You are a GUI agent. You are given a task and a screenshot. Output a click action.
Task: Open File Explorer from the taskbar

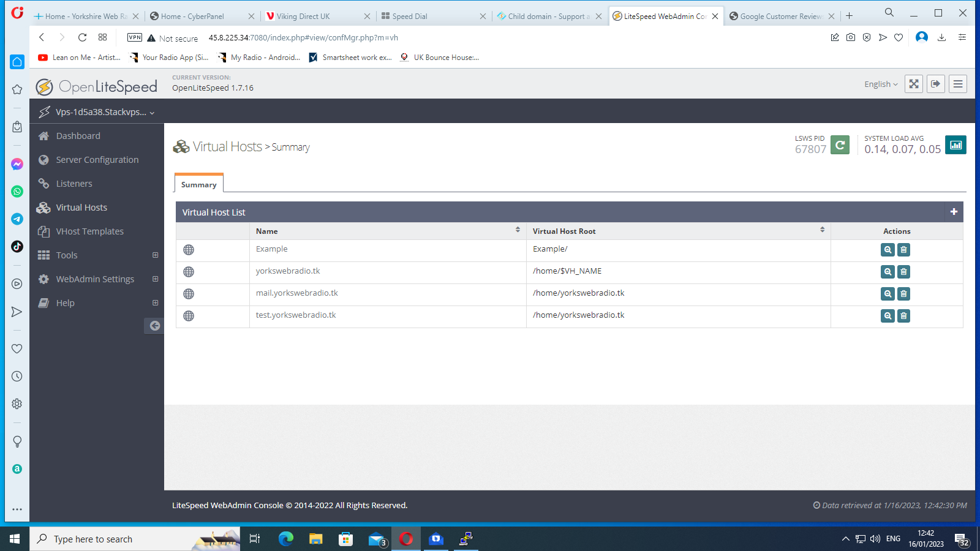315,539
